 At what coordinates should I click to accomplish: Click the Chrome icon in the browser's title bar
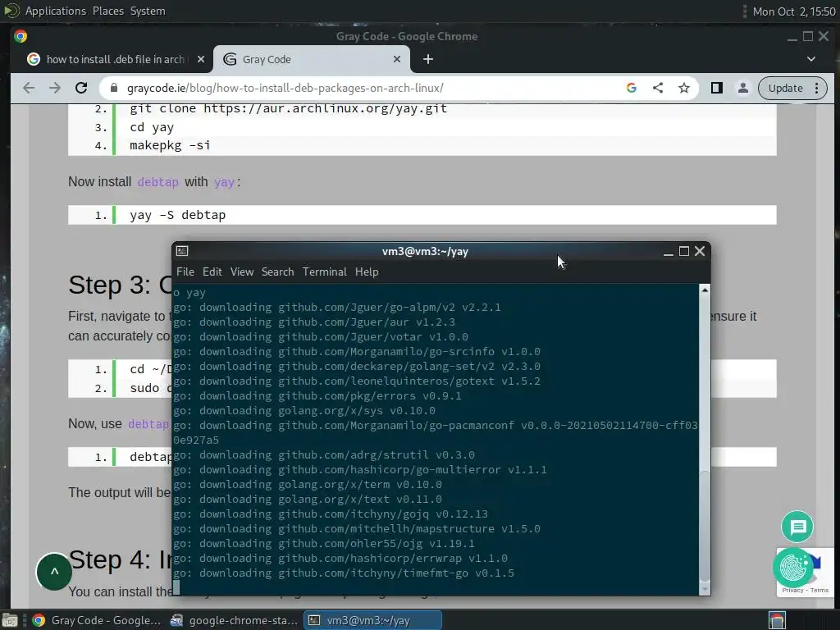pyautogui.click(x=21, y=36)
